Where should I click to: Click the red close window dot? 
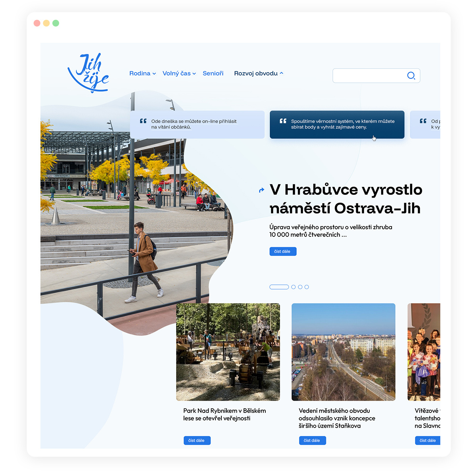[37, 23]
